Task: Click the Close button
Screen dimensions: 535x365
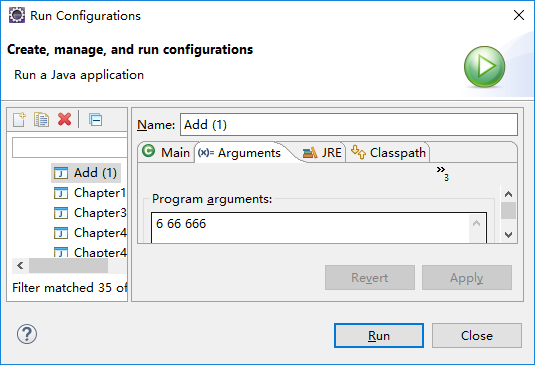Action: pos(477,336)
